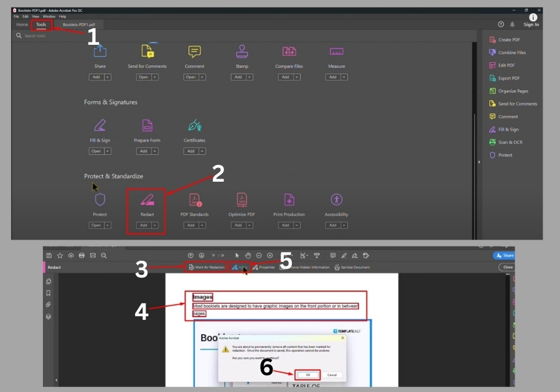
Task: Open the dropdown beside Certificates' Add button
Action: tap(202, 151)
